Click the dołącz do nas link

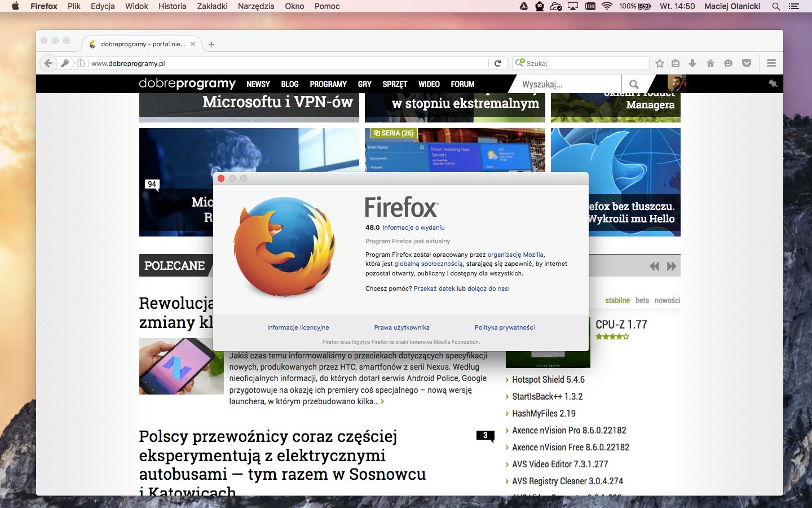click(487, 288)
